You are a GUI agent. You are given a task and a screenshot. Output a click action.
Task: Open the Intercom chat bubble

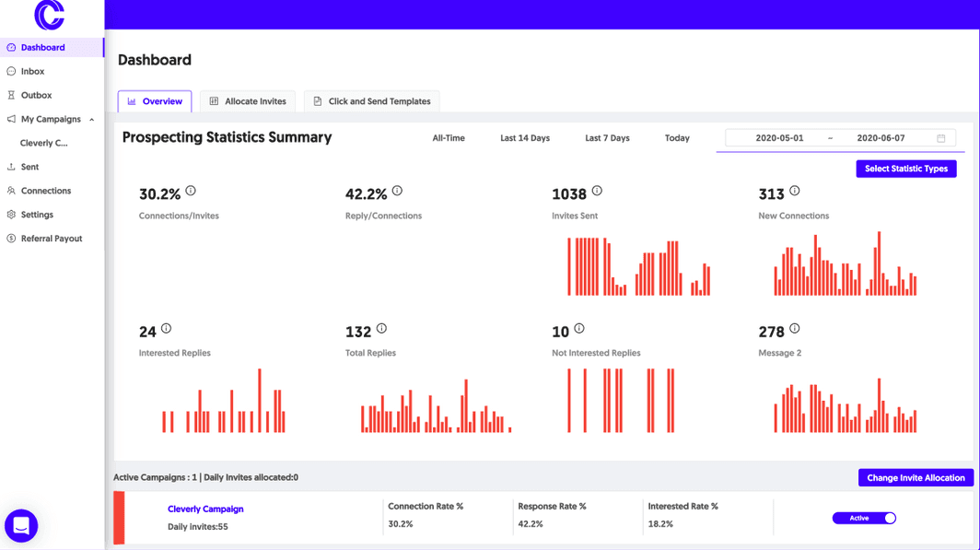point(20,525)
